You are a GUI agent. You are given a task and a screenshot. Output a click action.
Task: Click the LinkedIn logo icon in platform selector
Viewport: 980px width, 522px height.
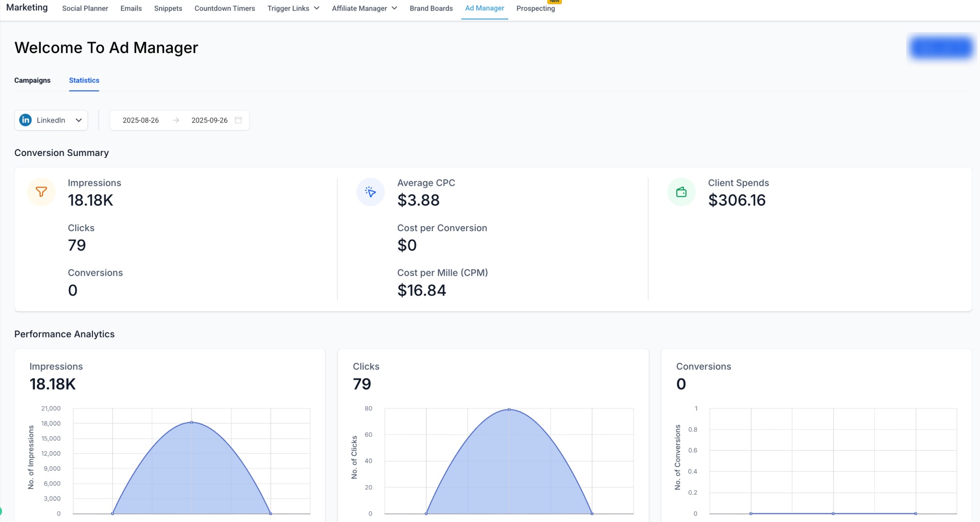[25, 120]
